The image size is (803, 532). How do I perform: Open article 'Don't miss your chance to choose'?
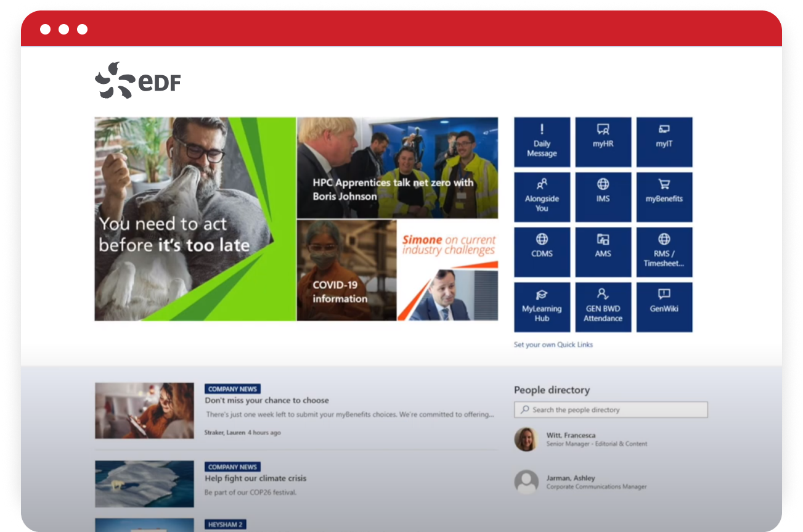(267, 400)
